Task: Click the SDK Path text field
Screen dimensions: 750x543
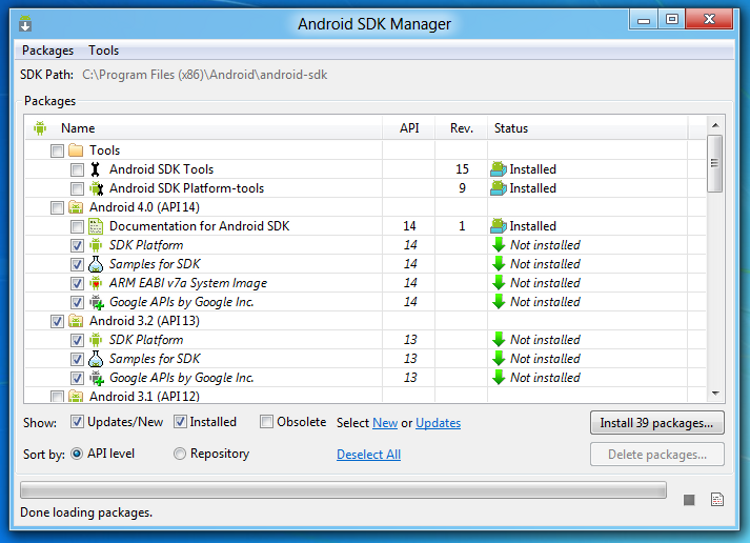Action: coord(205,75)
